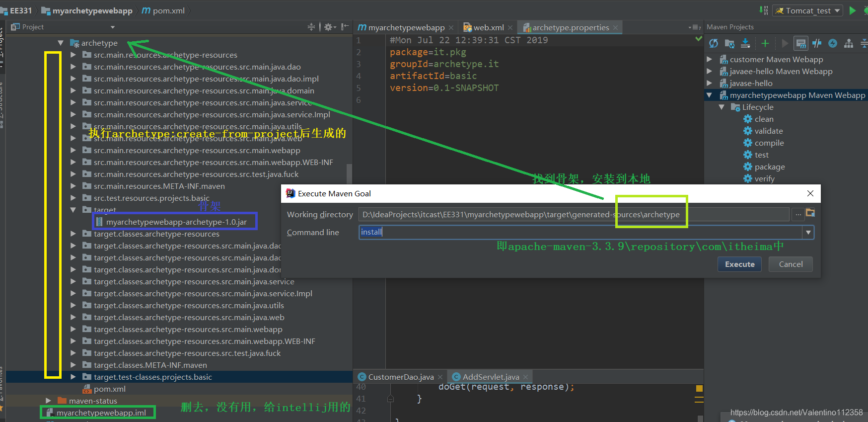The image size is (868, 422).
Task: Click pom.xml in breadcrumb bar
Action: pos(163,10)
